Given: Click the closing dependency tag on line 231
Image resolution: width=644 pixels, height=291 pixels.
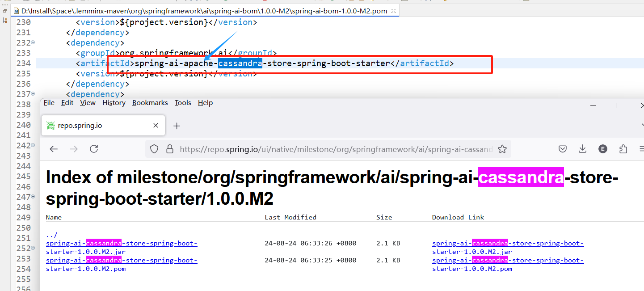Looking at the screenshot, I should 98,33.
